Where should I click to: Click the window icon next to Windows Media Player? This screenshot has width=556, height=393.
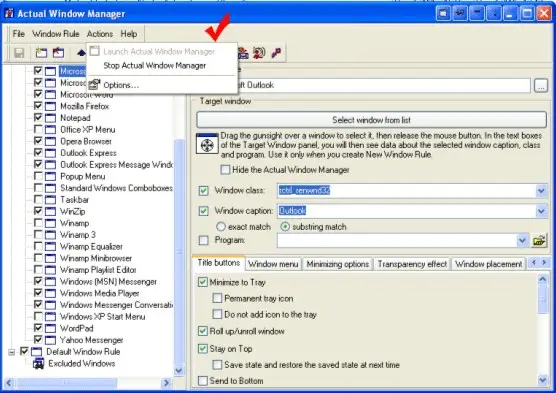(x=50, y=293)
